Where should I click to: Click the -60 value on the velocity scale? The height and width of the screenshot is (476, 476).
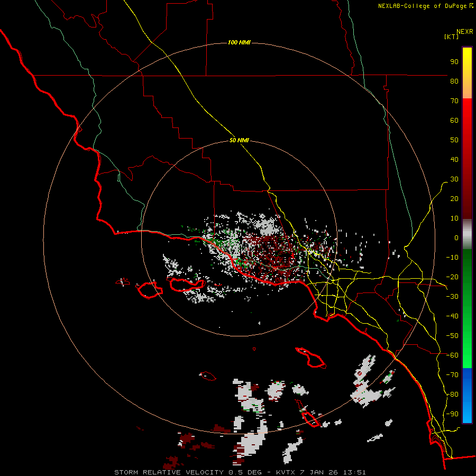(452, 355)
